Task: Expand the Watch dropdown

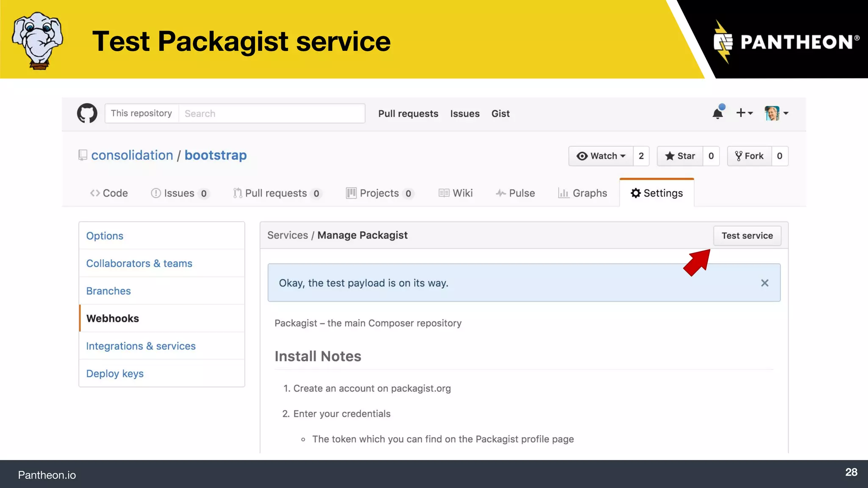Action: pyautogui.click(x=601, y=156)
